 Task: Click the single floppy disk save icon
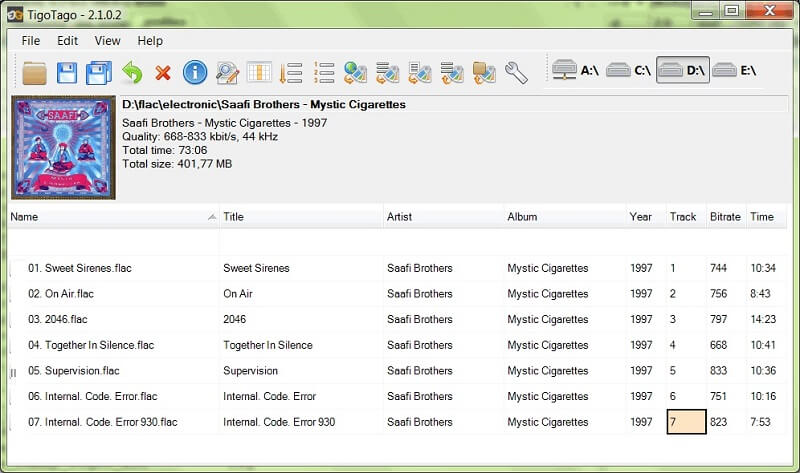click(x=67, y=72)
